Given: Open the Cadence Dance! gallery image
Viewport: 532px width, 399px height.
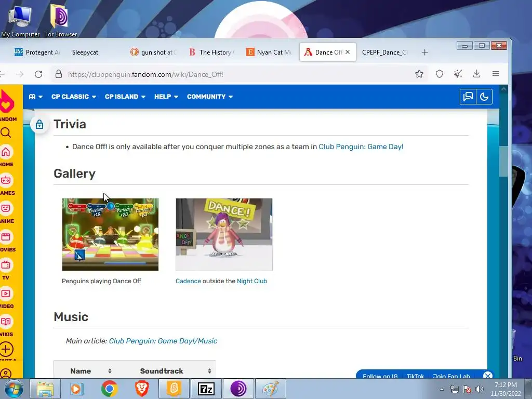Looking at the screenshot, I should click(224, 234).
